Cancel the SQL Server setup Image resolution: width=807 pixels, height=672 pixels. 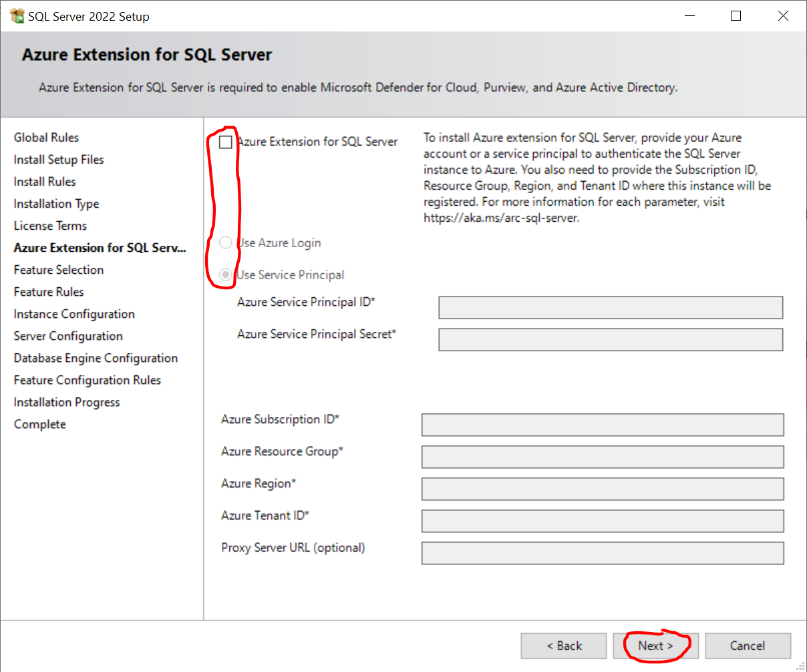pos(748,646)
